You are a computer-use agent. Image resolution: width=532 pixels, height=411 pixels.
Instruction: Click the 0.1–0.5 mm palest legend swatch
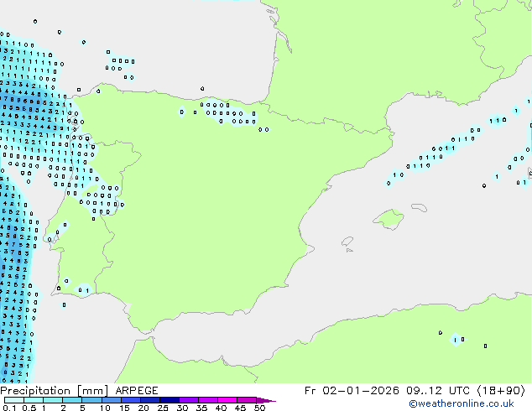pos(14,400)
